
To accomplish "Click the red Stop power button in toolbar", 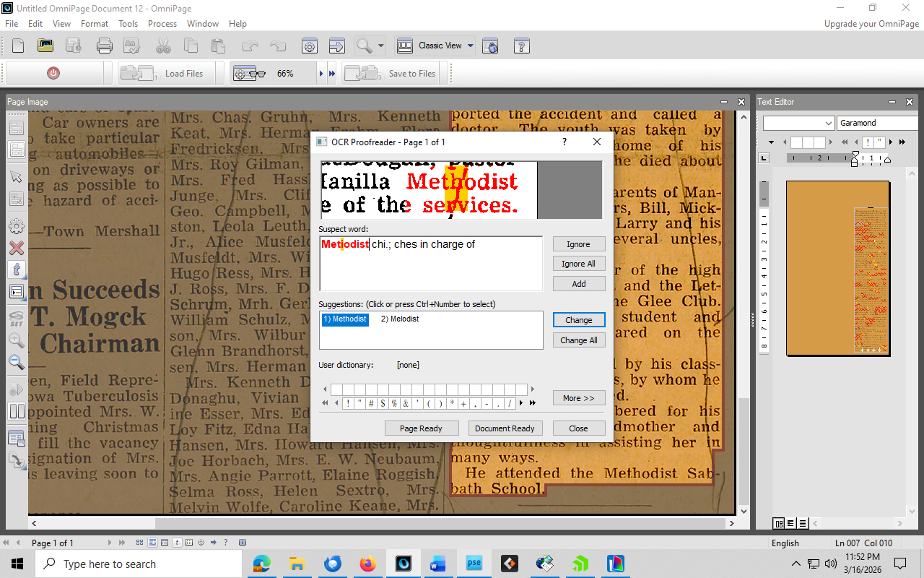I will click(53, 73).
